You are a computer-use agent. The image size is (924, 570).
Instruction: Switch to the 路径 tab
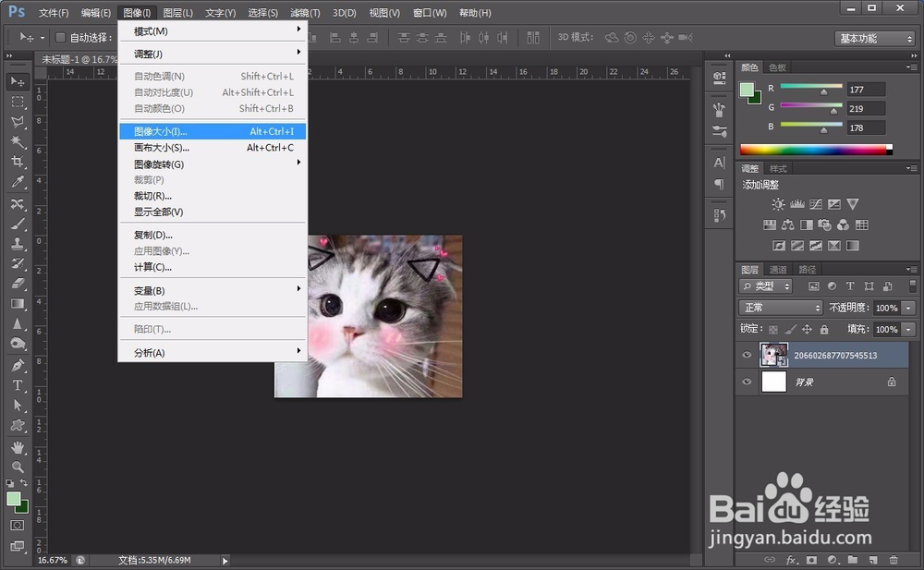808,270
